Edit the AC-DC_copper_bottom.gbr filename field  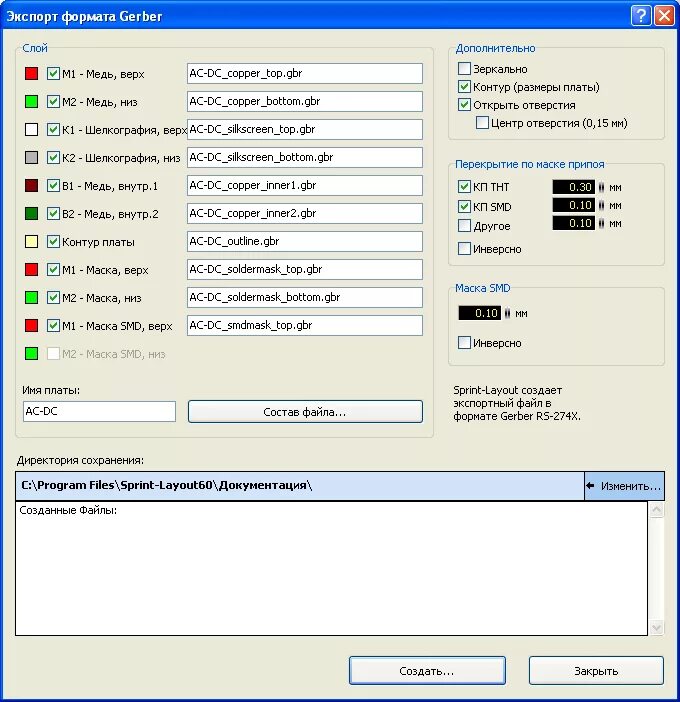pyautogui.click(x=304, y=101)
